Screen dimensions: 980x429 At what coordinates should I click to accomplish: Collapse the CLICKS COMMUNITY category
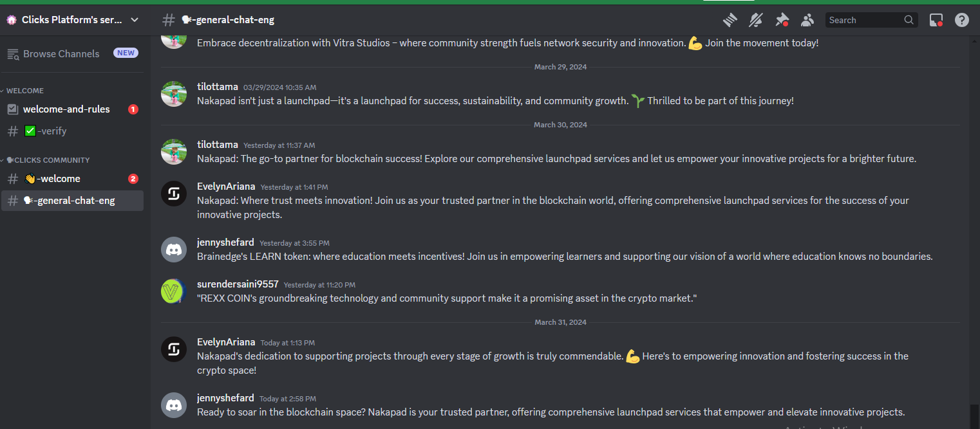[x=48, y=160]
